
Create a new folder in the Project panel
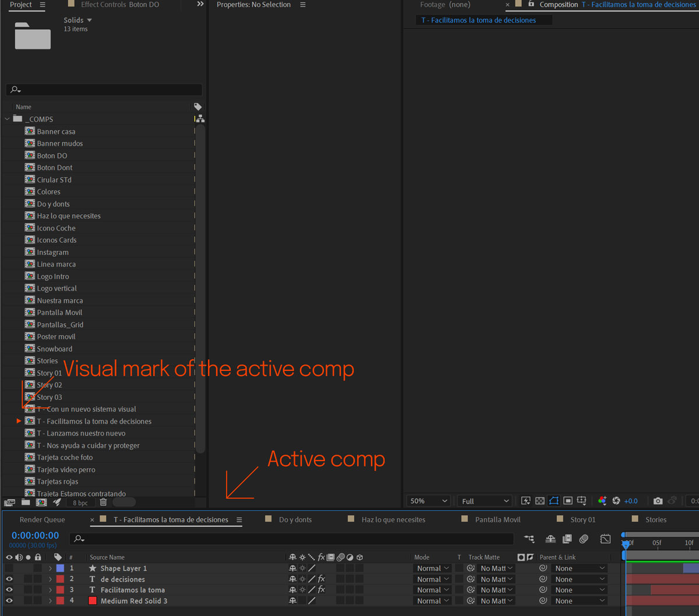tap(24, 501)
